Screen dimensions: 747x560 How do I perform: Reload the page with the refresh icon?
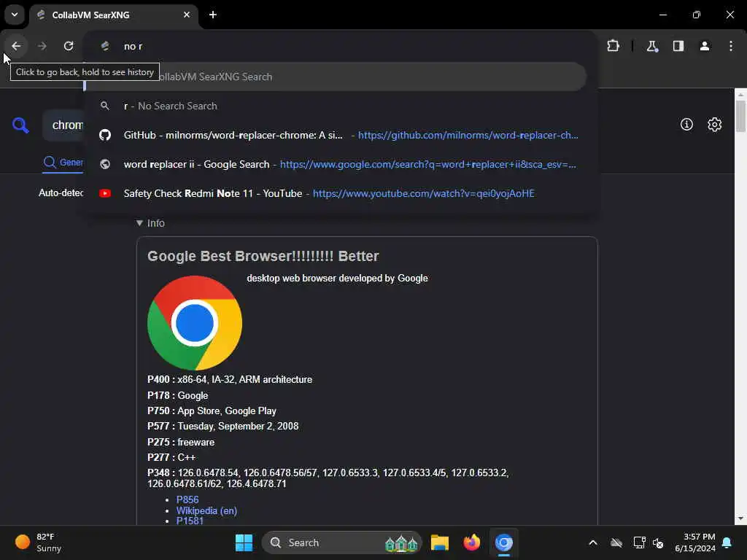tap(69, 46)
